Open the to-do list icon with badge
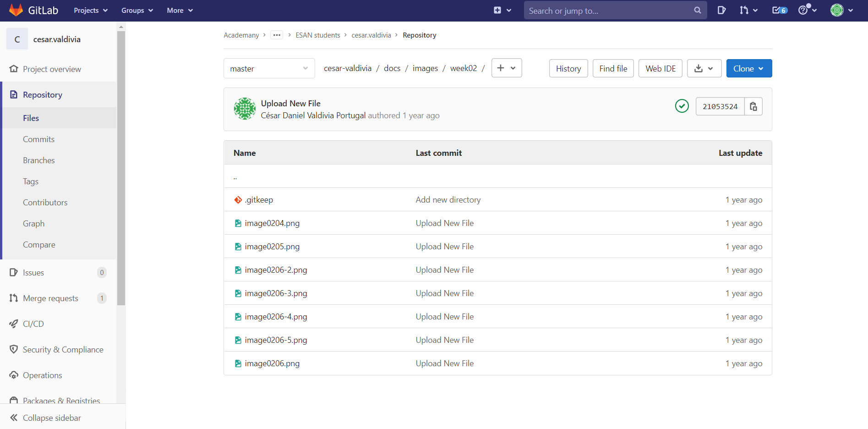The image size is (868, 429). [x=779, y=10]
